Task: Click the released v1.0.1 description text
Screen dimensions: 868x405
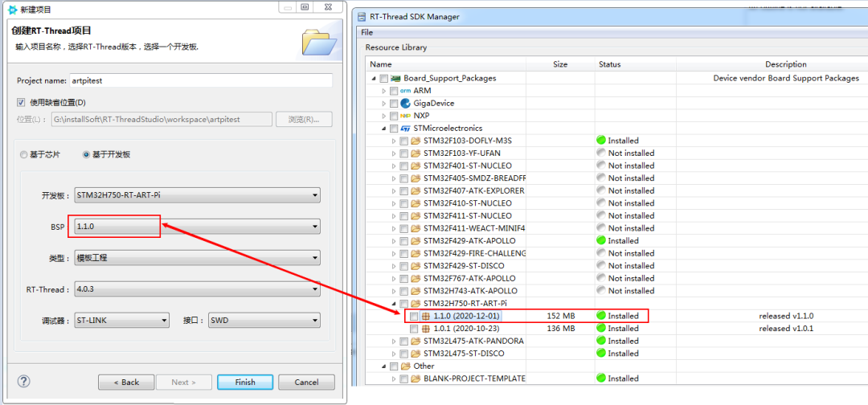Action: 786,329
